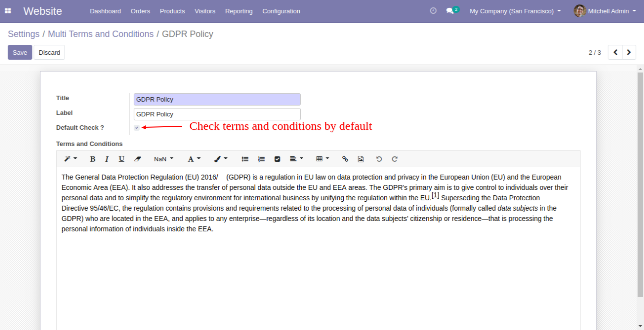Open the Reporting menu
Image resolution: width=644 pixels, height=330 pixels.
pos(239,11)
